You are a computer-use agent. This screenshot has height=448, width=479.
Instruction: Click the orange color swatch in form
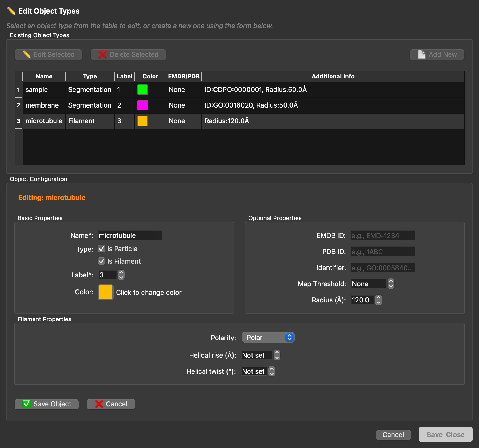pos(106,292)
